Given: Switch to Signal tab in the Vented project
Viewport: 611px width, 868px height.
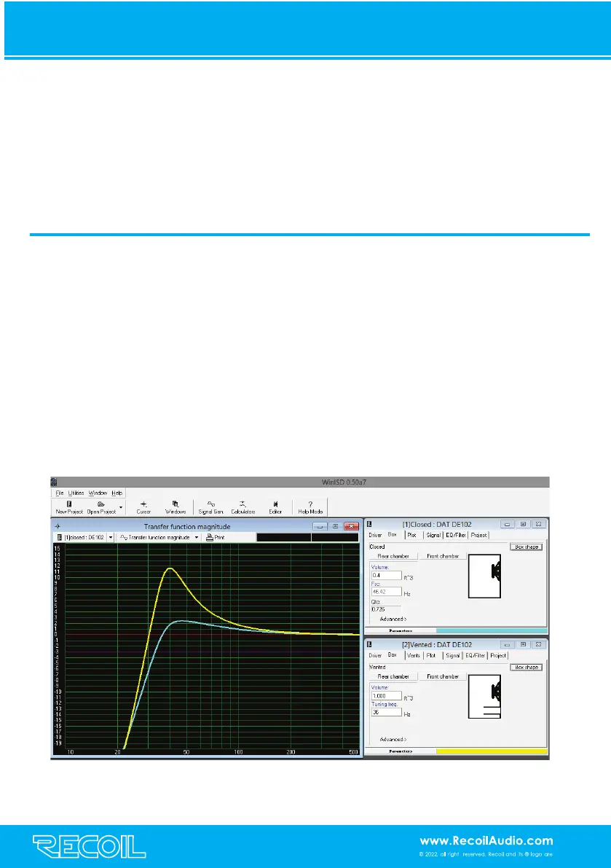Looking at the screenshot, I should (453, 656).
